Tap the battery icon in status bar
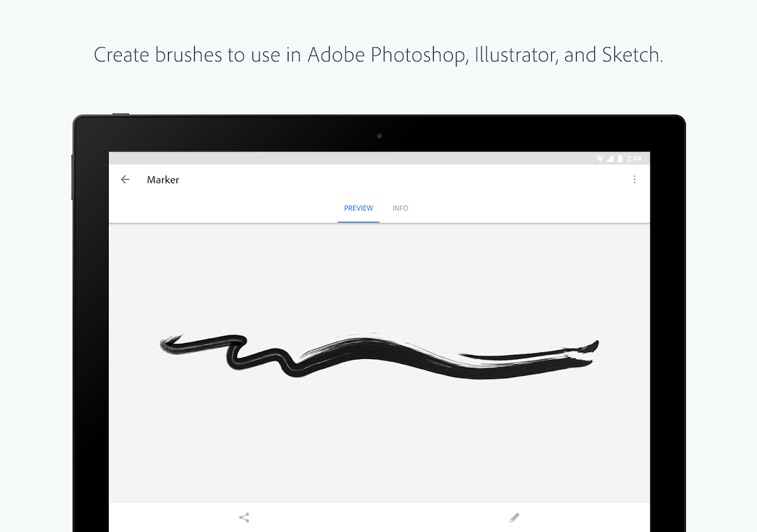Screen dimensions: 757x532 620,159
